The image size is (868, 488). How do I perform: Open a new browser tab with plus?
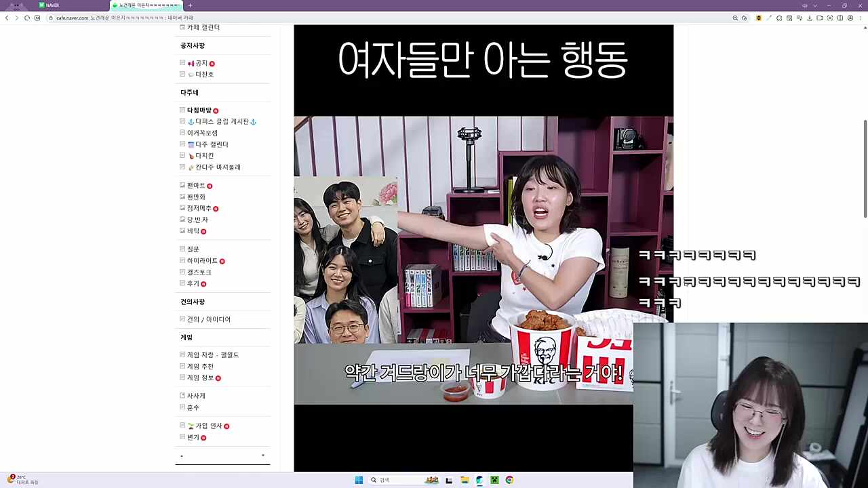[x=190, y=5]
